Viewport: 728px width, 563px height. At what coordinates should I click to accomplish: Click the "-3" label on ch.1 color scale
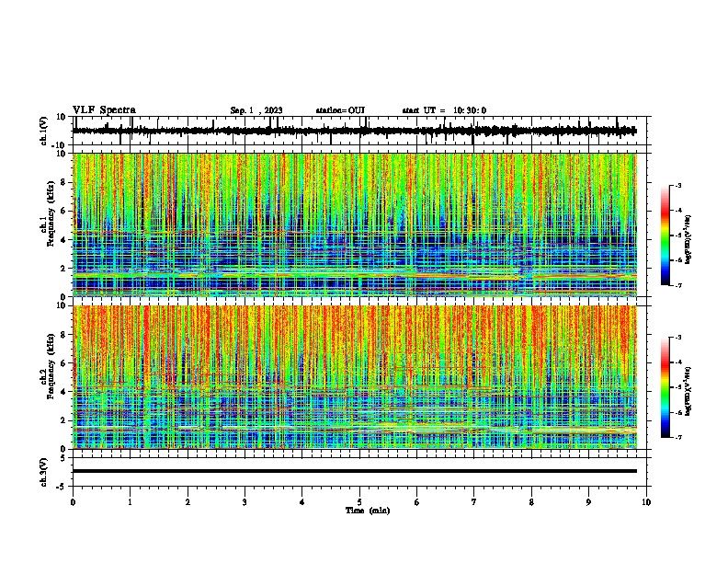coord(678,185)
